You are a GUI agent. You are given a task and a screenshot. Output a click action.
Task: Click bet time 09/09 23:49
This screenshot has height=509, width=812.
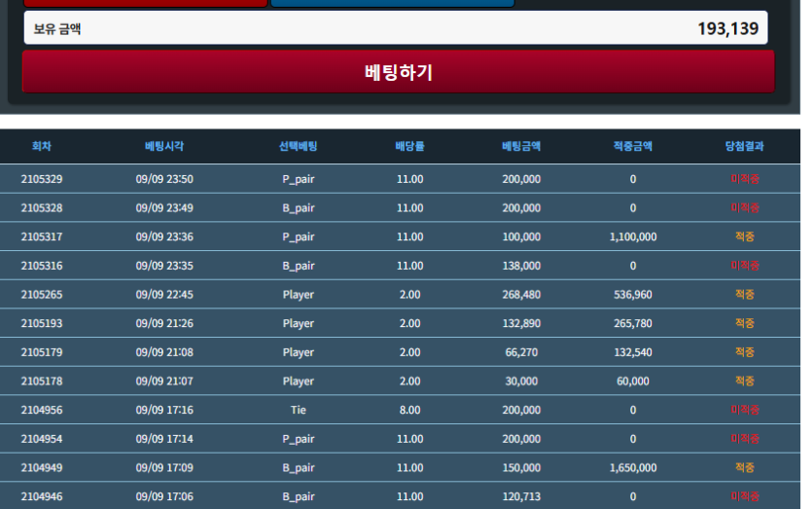click(164, 208)
